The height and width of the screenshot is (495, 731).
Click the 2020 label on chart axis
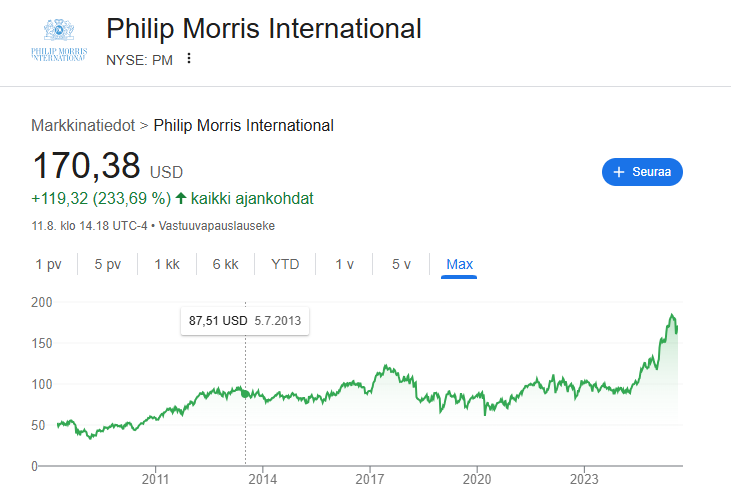pyautogui.click(x=477, y=480)
